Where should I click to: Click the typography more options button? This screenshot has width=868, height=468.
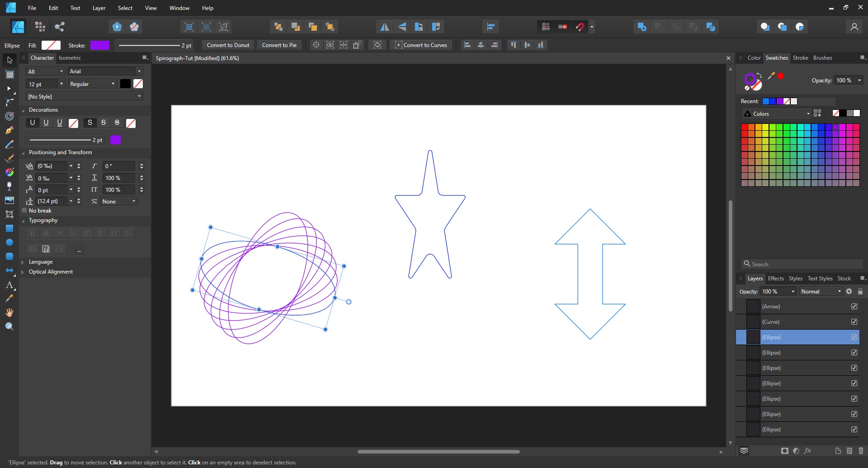tap(79, 250)
